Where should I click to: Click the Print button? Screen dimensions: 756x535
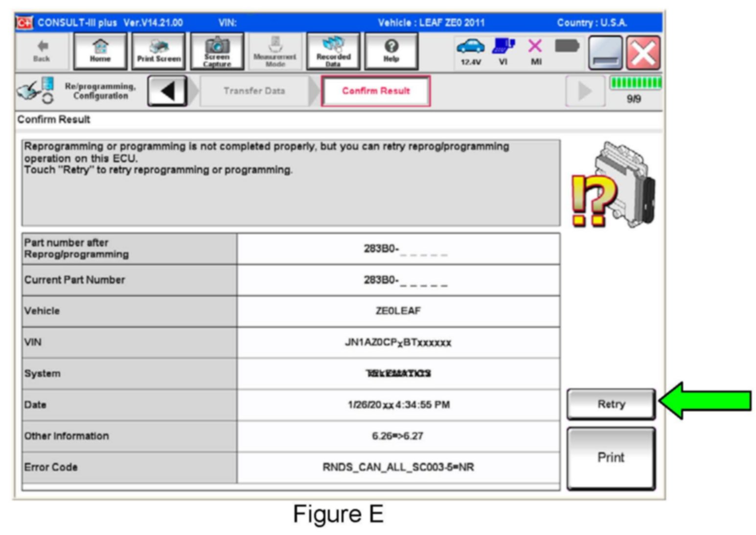tap(611, 458)
